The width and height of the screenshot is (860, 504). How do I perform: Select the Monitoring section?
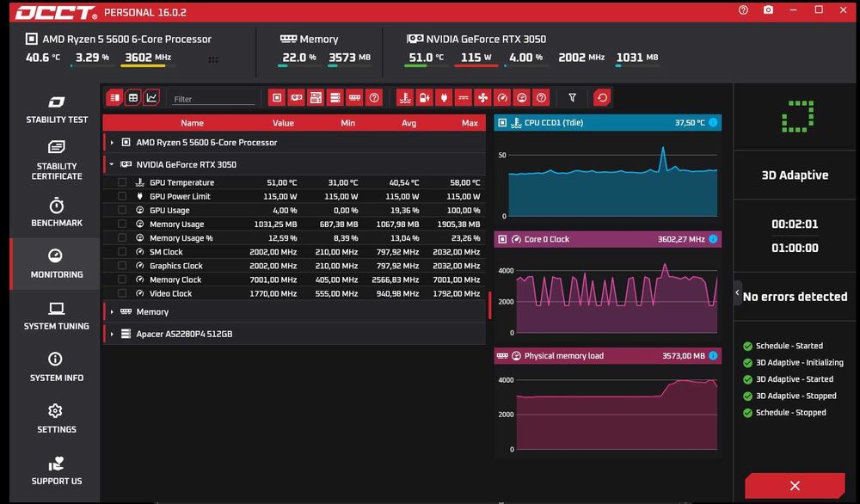[x=57, y=264]
